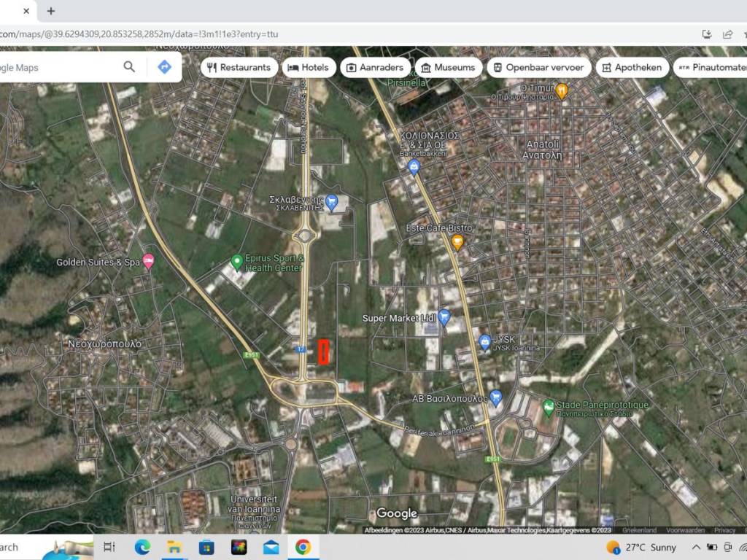Click the AB Vasilopoulos store pin
This screenshot has height=560, width=747.
click(x=496, y=398)
